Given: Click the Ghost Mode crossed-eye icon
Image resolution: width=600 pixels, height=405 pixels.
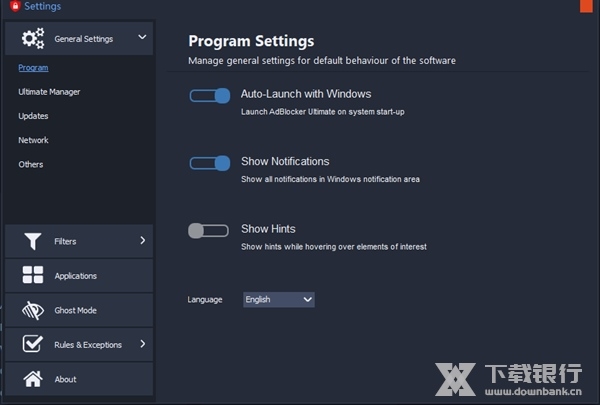Looking at the screenshot, I should pos(33,310).
